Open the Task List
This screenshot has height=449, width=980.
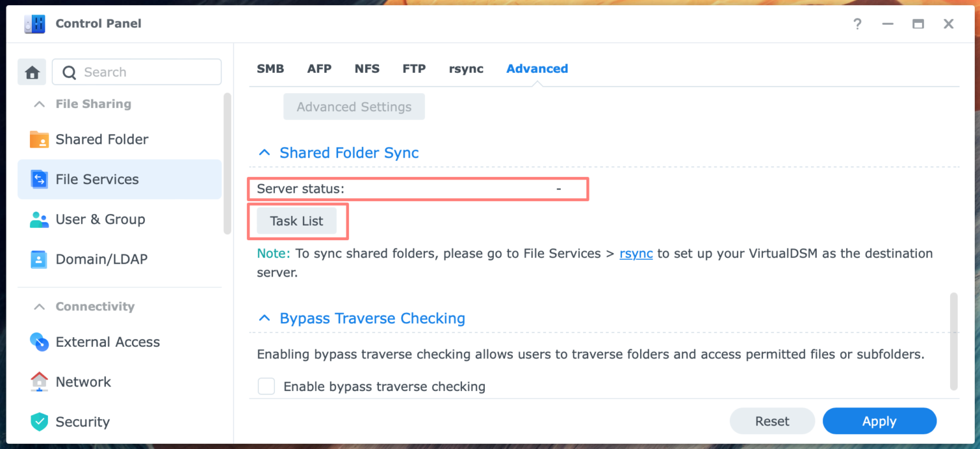pos(296,220)
